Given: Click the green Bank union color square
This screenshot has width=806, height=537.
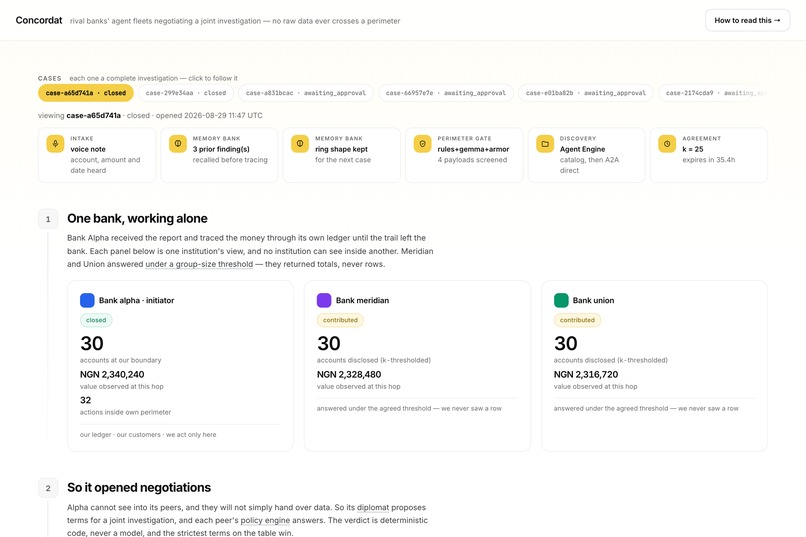Looking at the screenshot, I should click(561, 300).
